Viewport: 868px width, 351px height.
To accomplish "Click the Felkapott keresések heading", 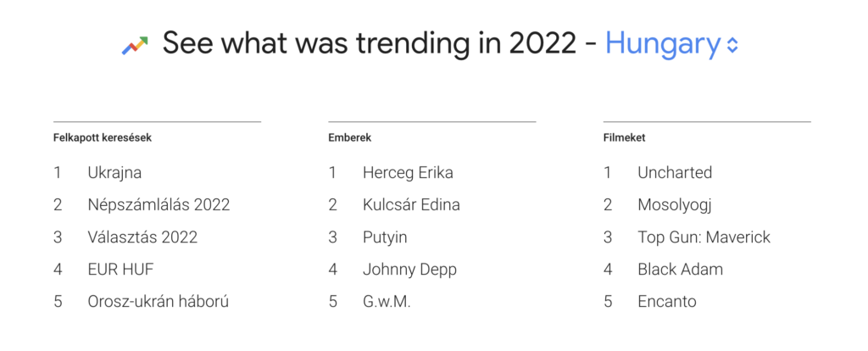I will point(103,138).
